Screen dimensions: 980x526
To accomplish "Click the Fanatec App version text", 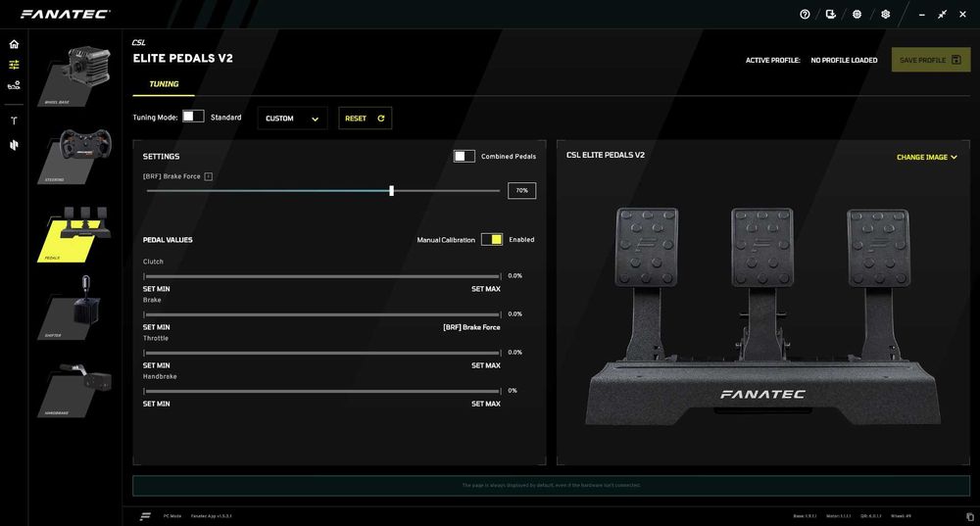I will 212,516.
